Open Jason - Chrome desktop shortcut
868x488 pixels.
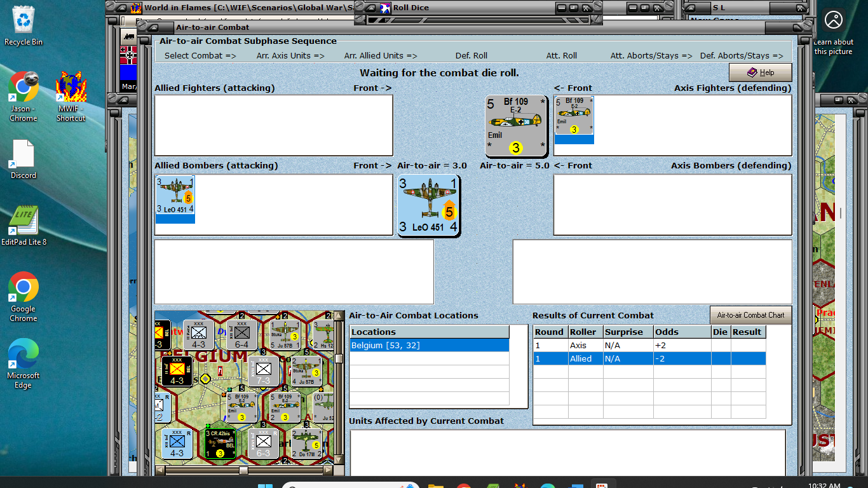(x=24, y=97)
